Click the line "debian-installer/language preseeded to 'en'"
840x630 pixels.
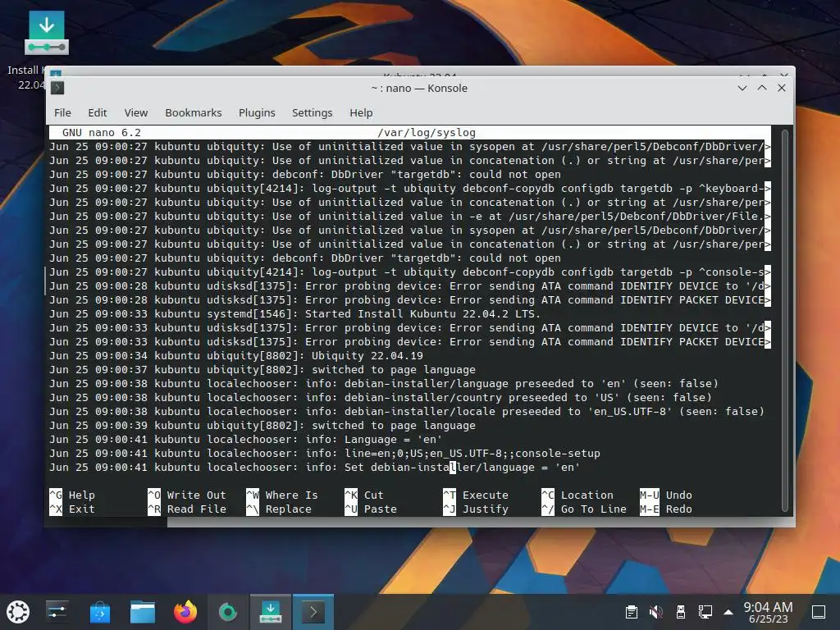point(384,384)
